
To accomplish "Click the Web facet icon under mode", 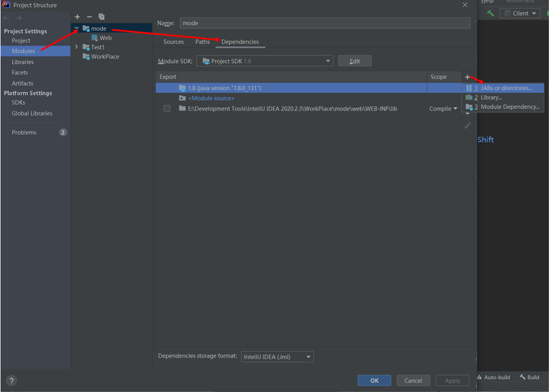I will click(95, 38).
